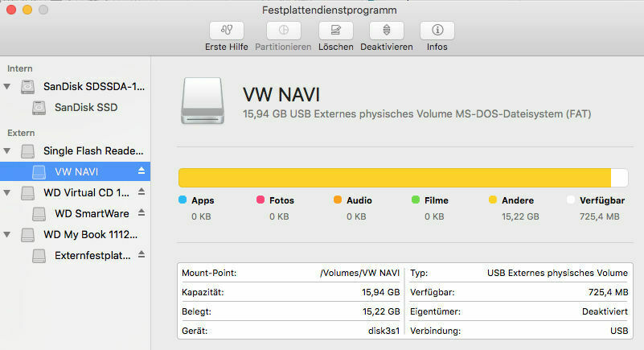Eject VW NAVI volume
Screen dimensions: 644x350
(x=142, y=171)
